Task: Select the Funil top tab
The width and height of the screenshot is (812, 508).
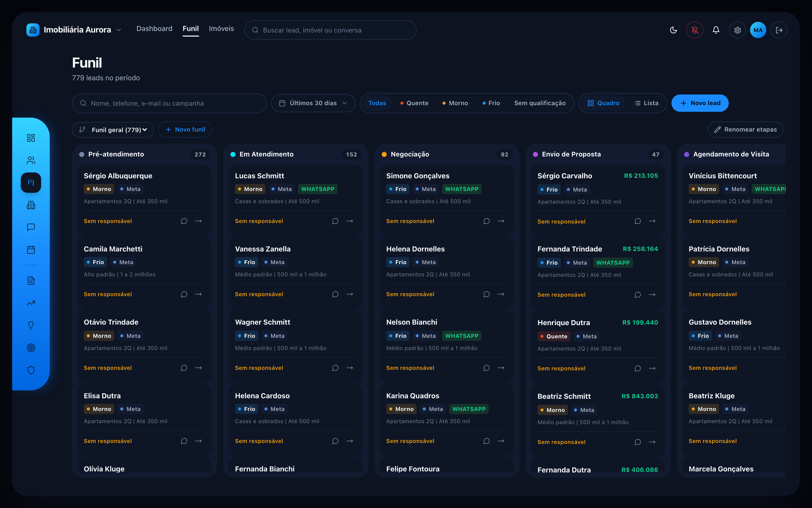Action: point(191,28)
